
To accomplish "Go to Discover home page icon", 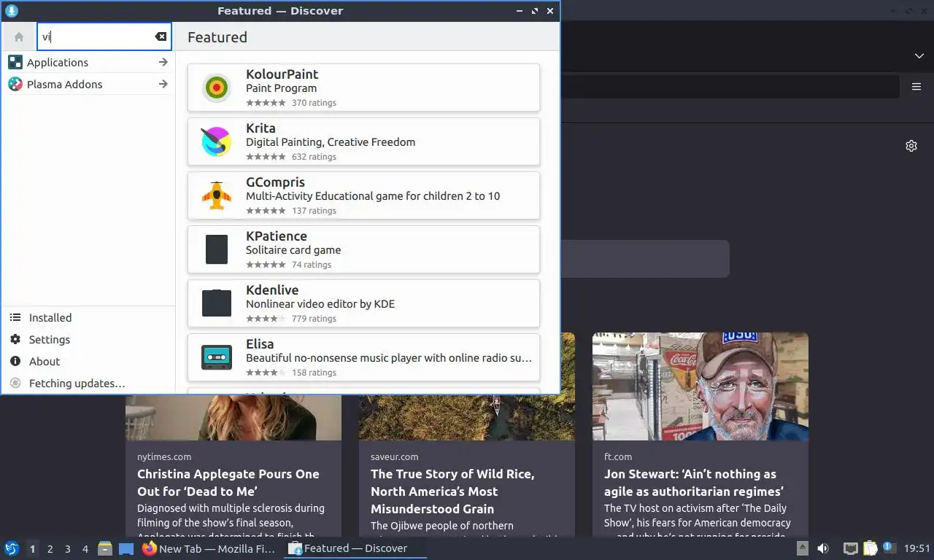I will tap(19, 37).
